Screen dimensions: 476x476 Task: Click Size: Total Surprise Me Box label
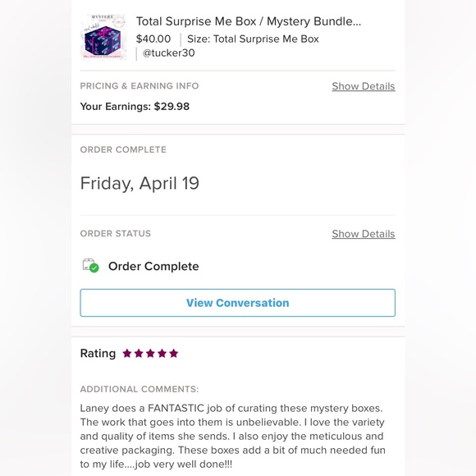[253, 39]
